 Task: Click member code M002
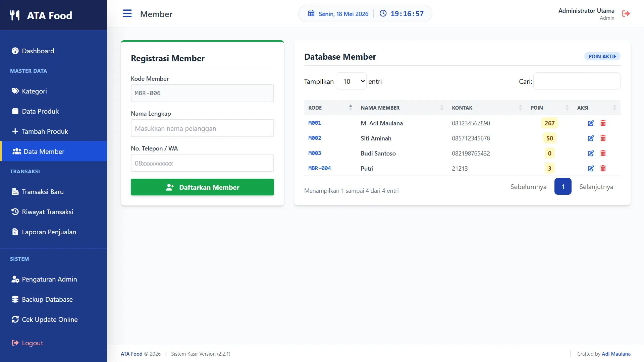pos(315,138)
